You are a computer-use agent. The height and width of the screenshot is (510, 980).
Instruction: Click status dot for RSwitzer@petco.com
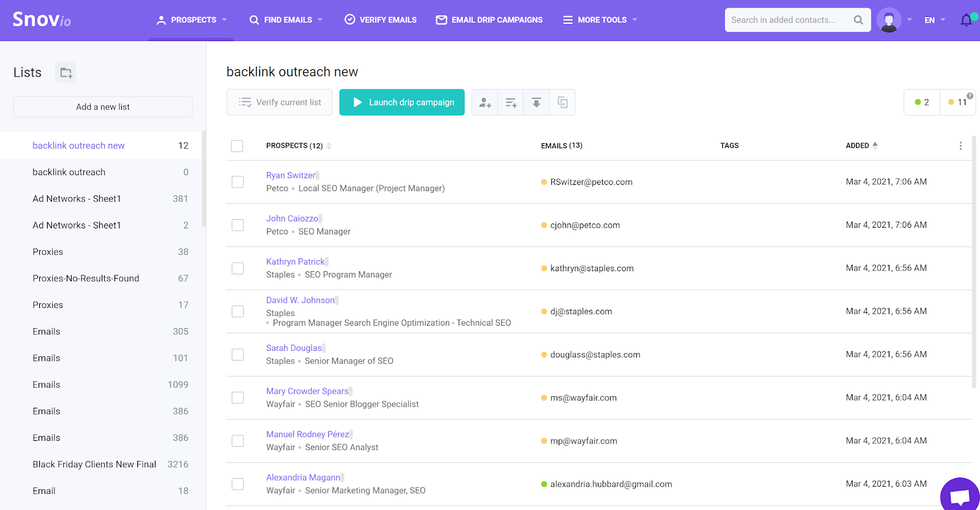544,182
